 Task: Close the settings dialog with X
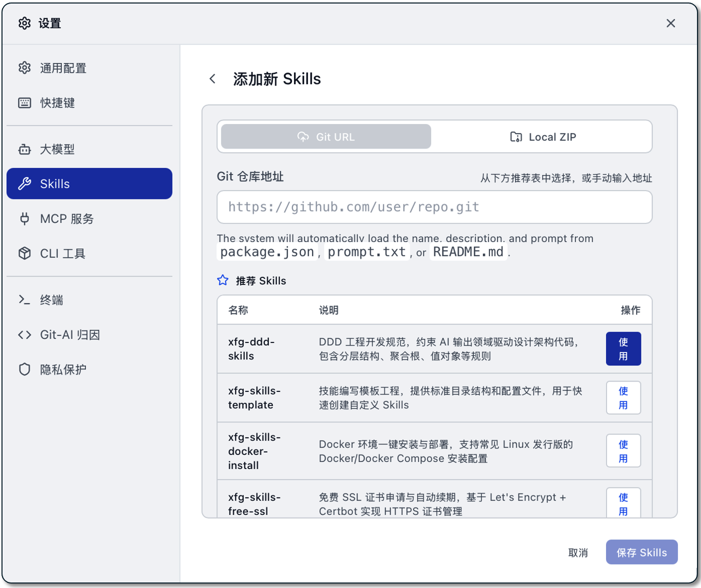pyautogui.click(x=670, y=23)
